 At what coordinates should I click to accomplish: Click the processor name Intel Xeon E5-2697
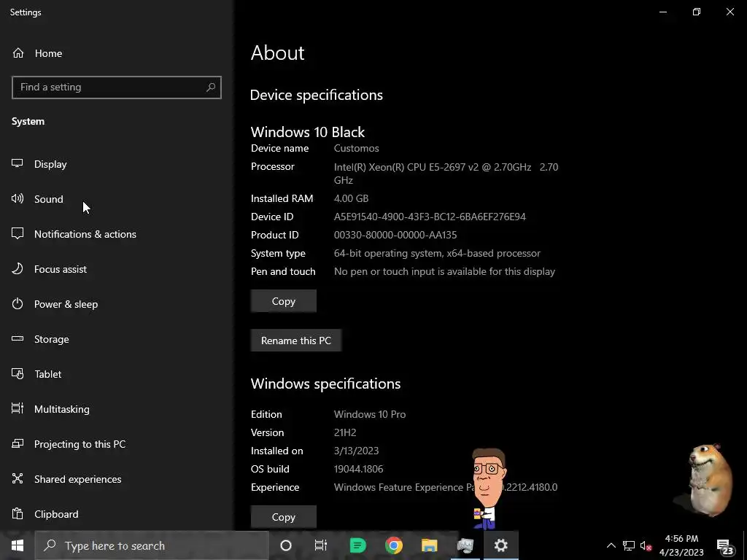click(x=446, y=174)
